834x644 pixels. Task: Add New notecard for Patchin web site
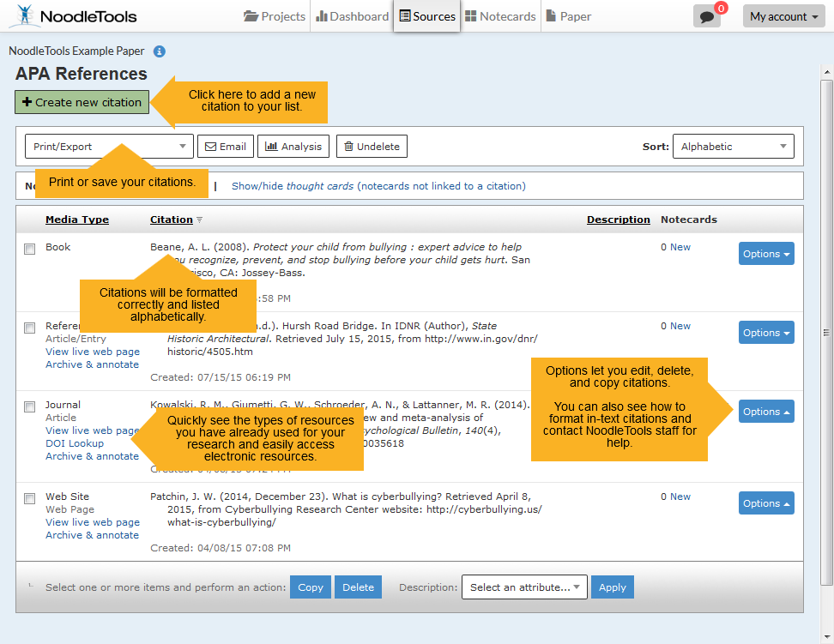point(680,497)
